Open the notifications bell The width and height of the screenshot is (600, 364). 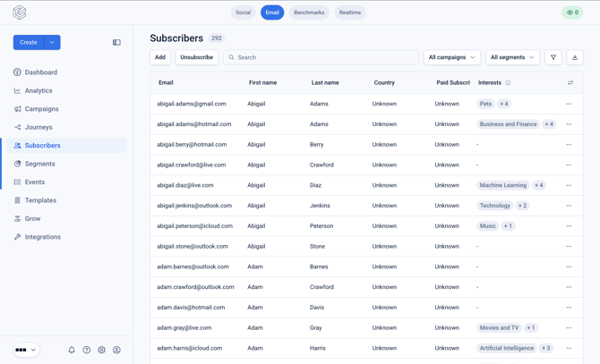(x=72, y=350)
